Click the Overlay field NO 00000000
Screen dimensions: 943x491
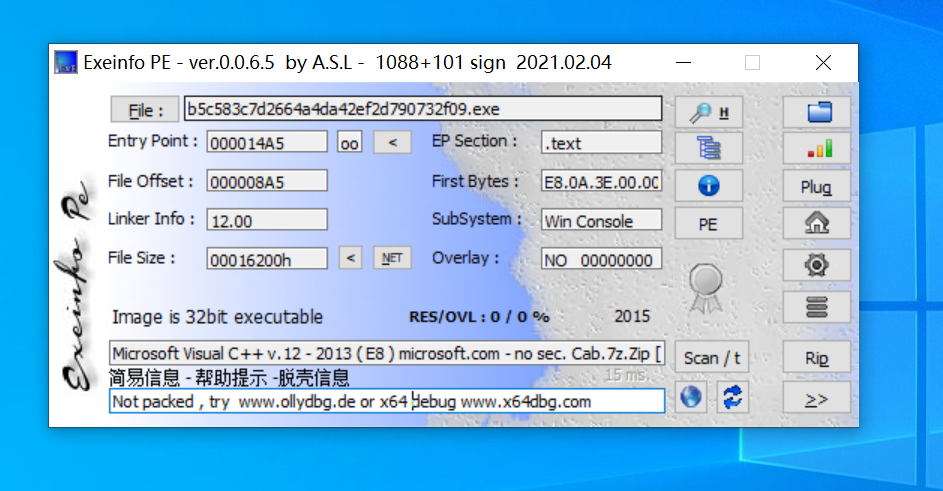click(601, 259)
